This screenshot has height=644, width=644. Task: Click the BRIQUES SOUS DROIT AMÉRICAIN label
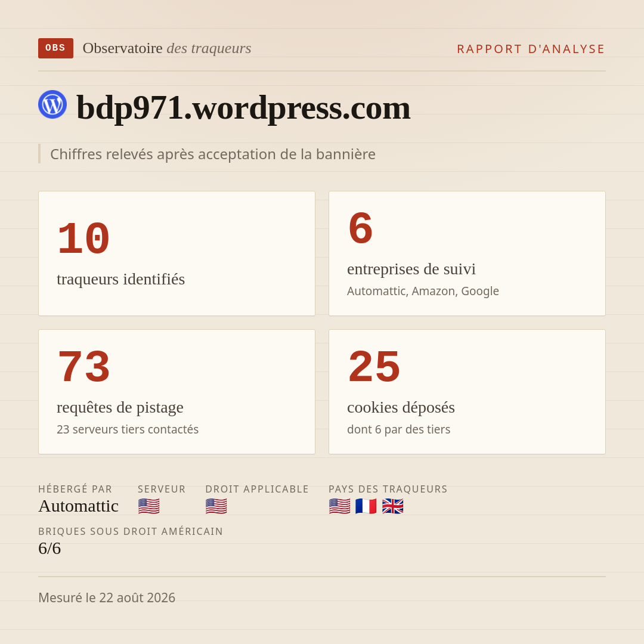[131, 531]
